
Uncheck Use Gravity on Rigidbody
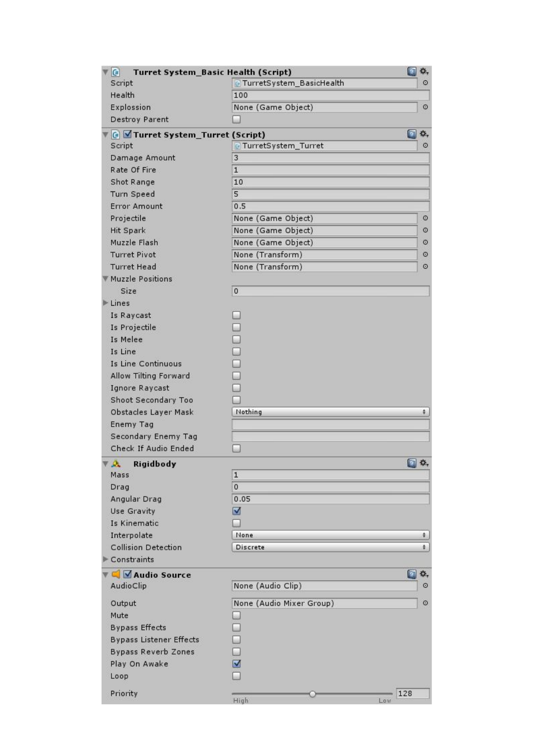click(236, 511)
